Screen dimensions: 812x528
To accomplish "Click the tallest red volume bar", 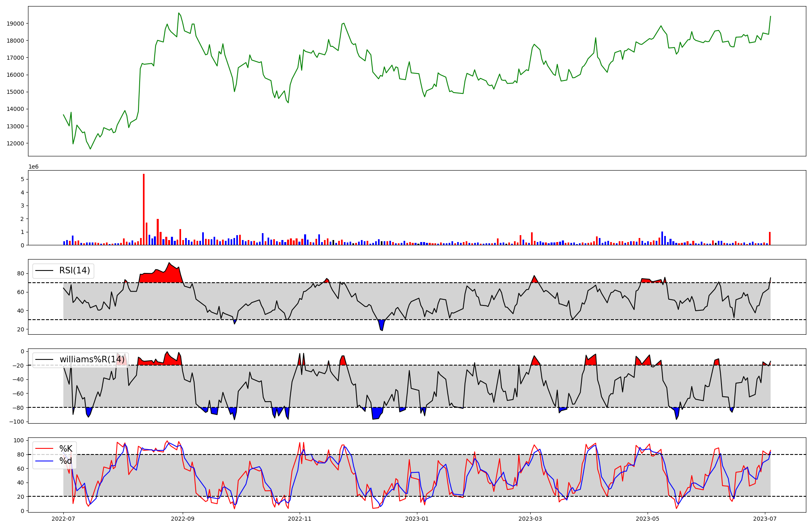I will pyautogui.click(x=144, y=209).
